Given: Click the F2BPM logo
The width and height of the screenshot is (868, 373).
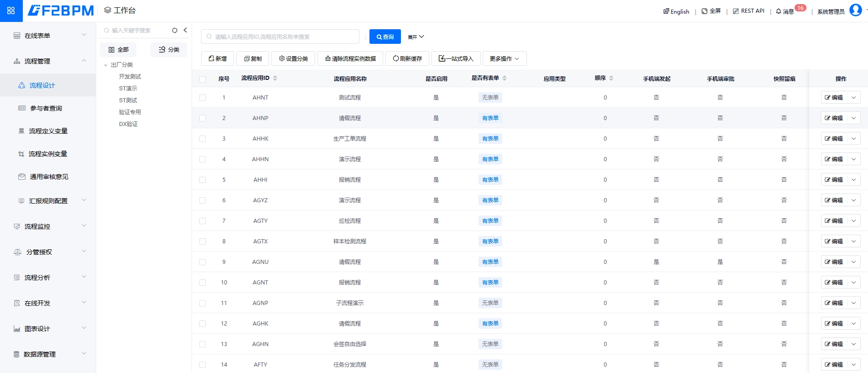Looking at the screenshot, I should (61, 11).
